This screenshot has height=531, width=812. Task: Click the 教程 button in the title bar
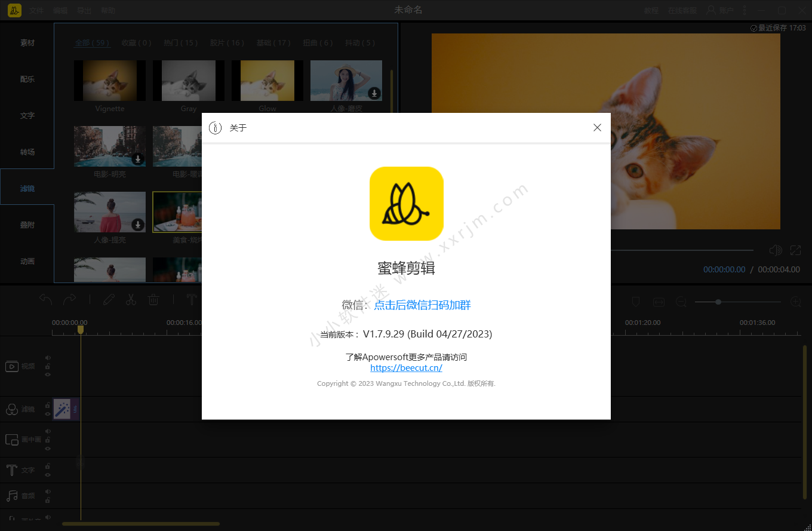651,11
